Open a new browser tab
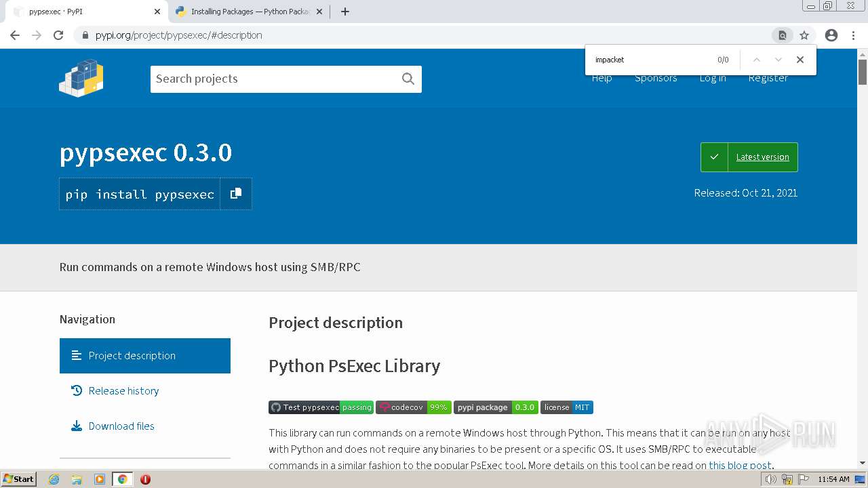This screenshot has width=868, height=488. coord(345,12)
